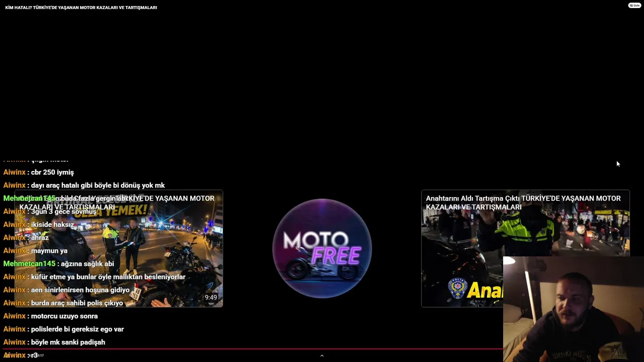Select chat message 'cbr 250 iymiş'
The width and height of the screenshot is (644, 362).
52,172
